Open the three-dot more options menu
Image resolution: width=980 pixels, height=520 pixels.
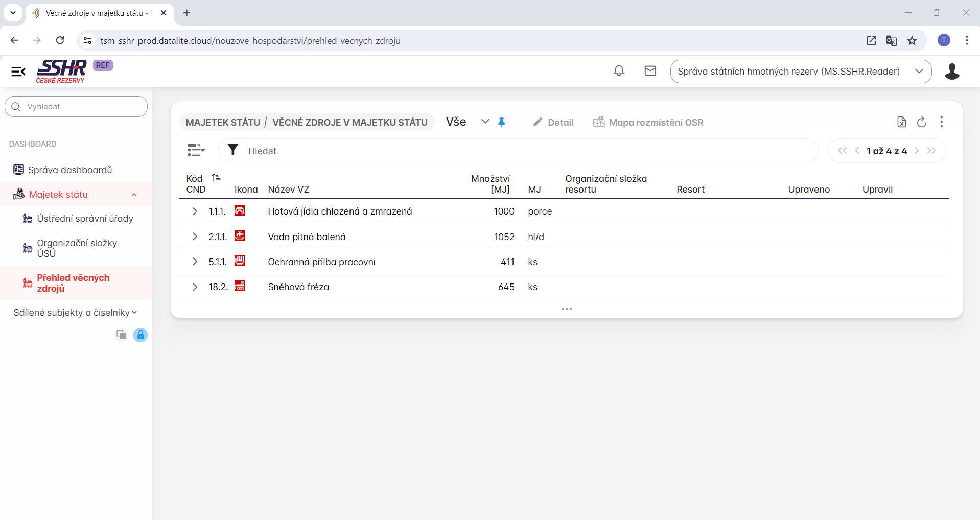click(941, 122)
